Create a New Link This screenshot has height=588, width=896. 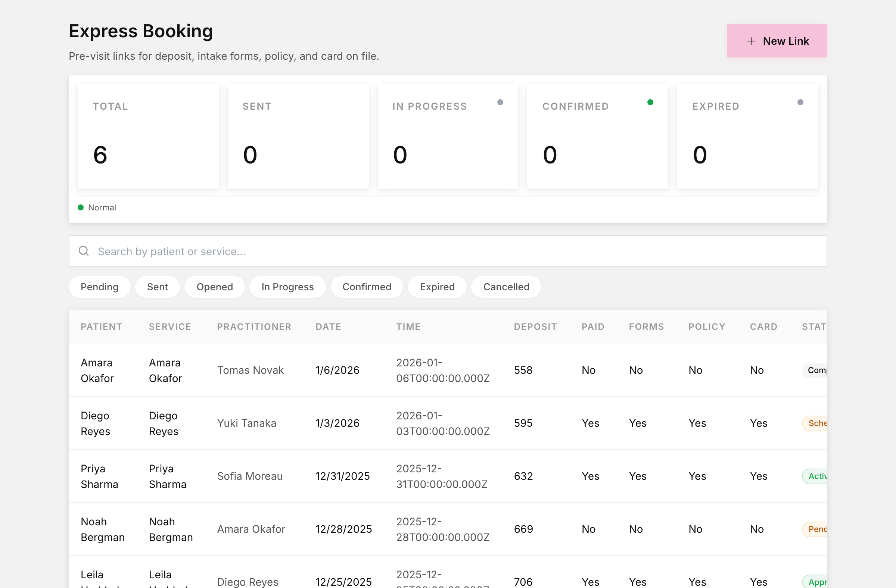pyautogui.click(x=777, y=41)
